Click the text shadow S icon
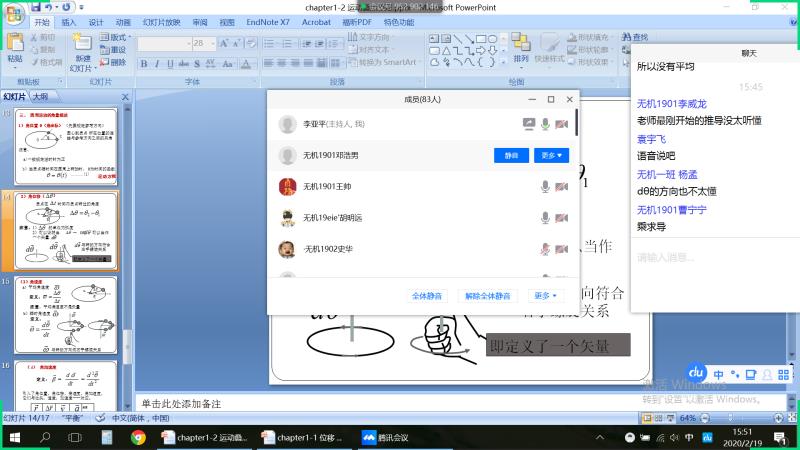 click(197, 64)
